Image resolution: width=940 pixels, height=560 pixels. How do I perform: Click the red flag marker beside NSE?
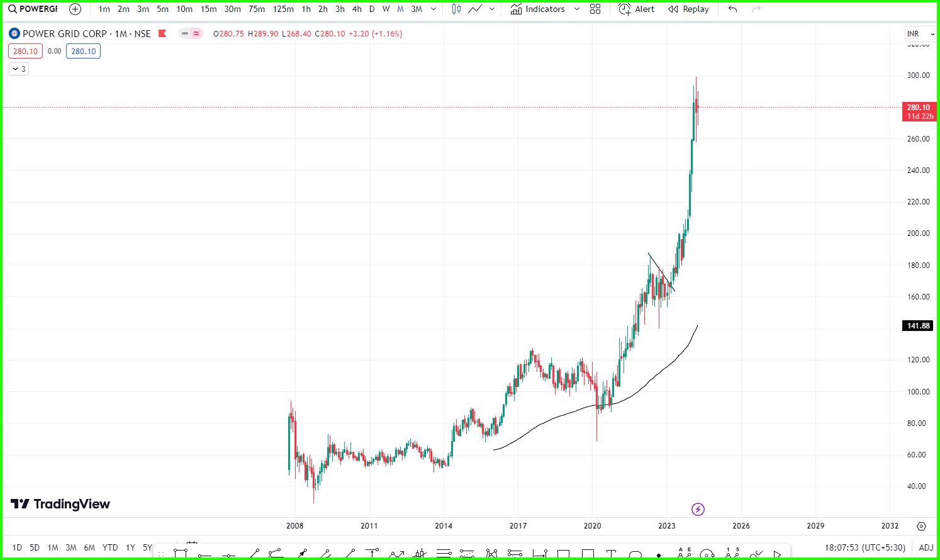[x=162, y=33]
